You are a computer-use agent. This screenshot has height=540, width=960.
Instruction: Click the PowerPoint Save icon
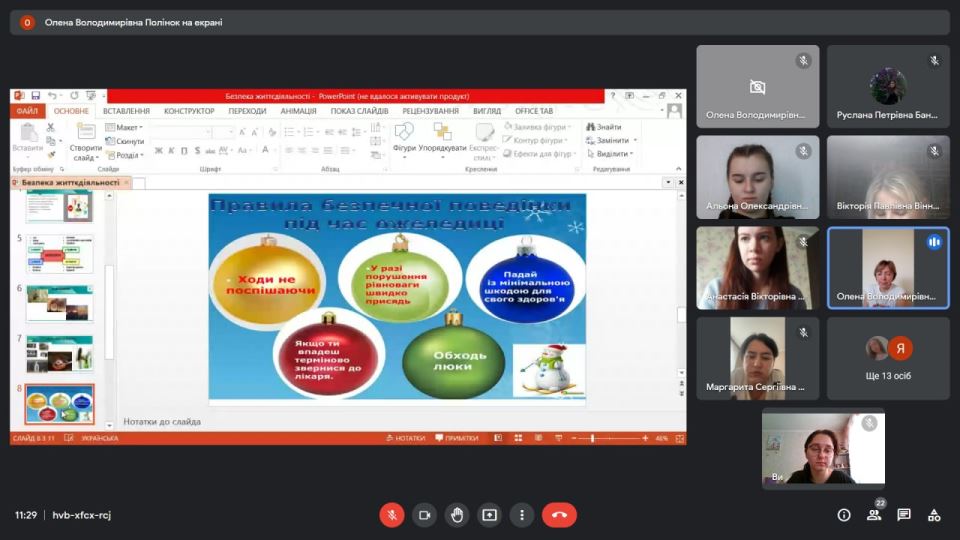[36, 96]
